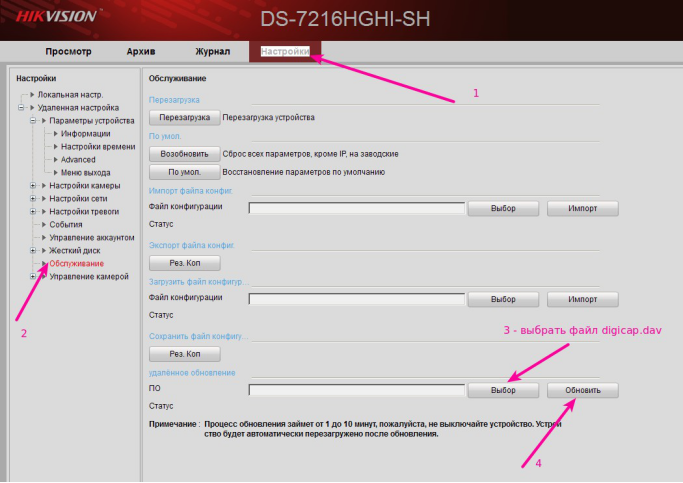Open the Журнал tab
Image resolution: width=683 pixels, height=483 pixels.
pos(212,51)
